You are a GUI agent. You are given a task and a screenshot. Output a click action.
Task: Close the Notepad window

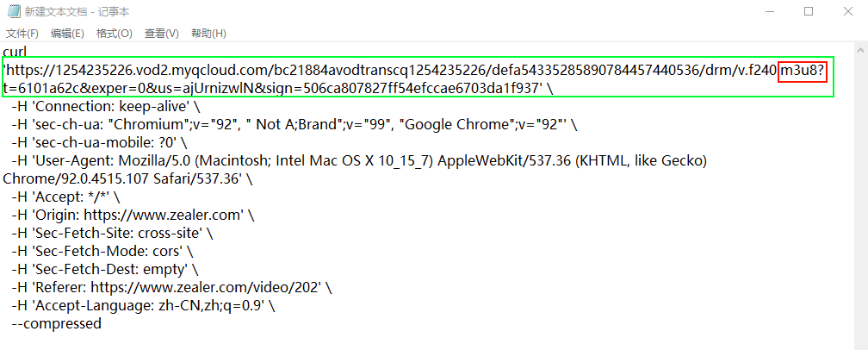(848, 11)
